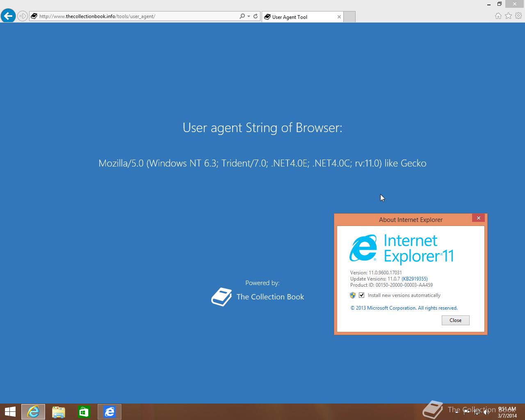Show hidden tray icons arrow
Viewport: 525px width, 420px height.
pyautogui.click(x=457, y=412)
